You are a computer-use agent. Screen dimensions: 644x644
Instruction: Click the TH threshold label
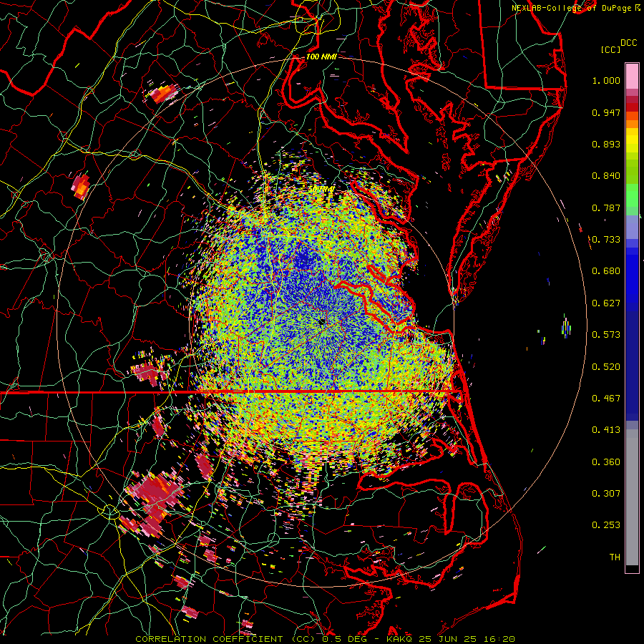point(615,557)
